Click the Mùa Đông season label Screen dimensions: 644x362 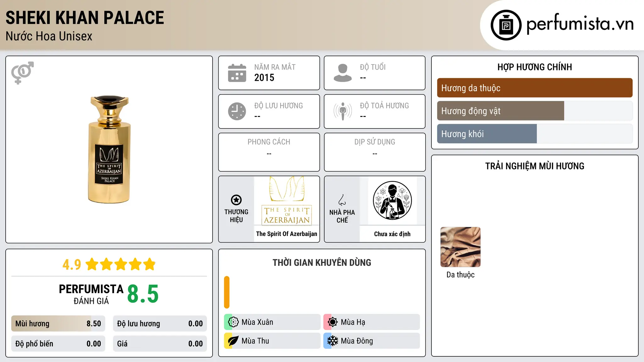click(357, 341)
